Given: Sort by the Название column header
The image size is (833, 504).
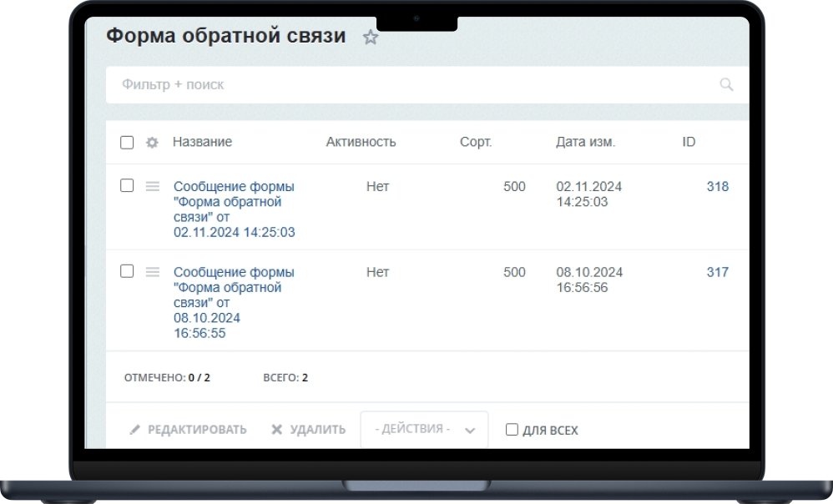Looking at the screenshot, I should coord(202,142).
